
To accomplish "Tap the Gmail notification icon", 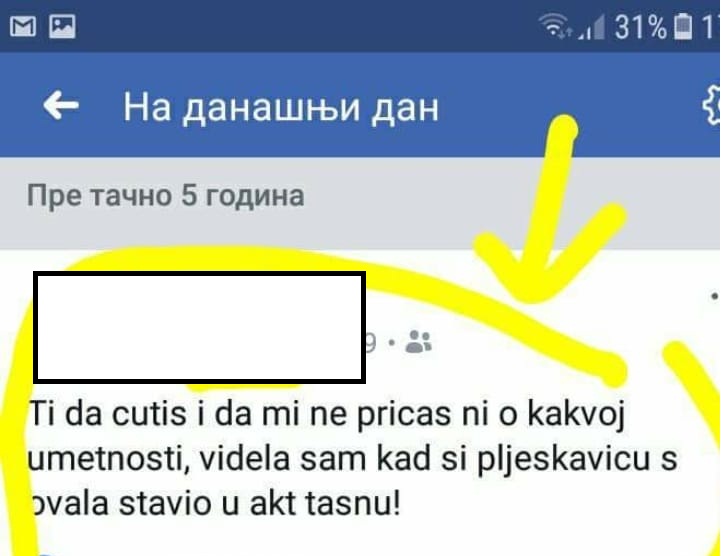I will pyautogui.click(x=23, y=26).
